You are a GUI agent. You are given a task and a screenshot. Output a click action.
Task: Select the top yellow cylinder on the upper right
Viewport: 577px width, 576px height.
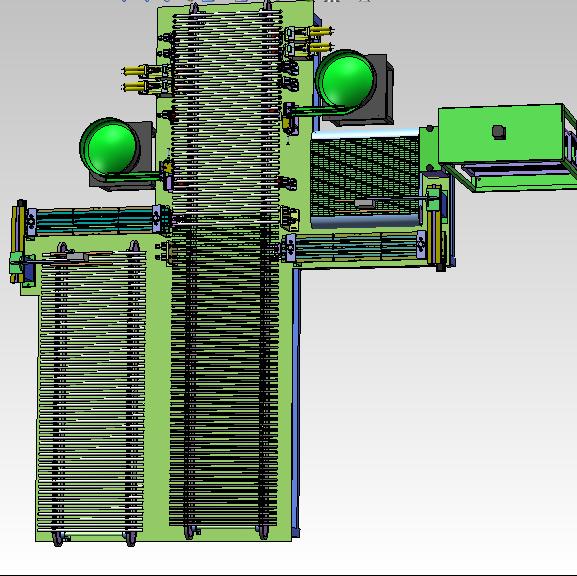[x=321, y=31]
